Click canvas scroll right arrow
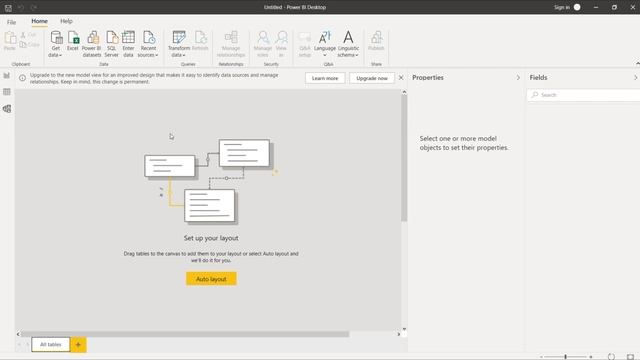Image resolution: width=640 pixels, height=360 pixels. (399, 334)
